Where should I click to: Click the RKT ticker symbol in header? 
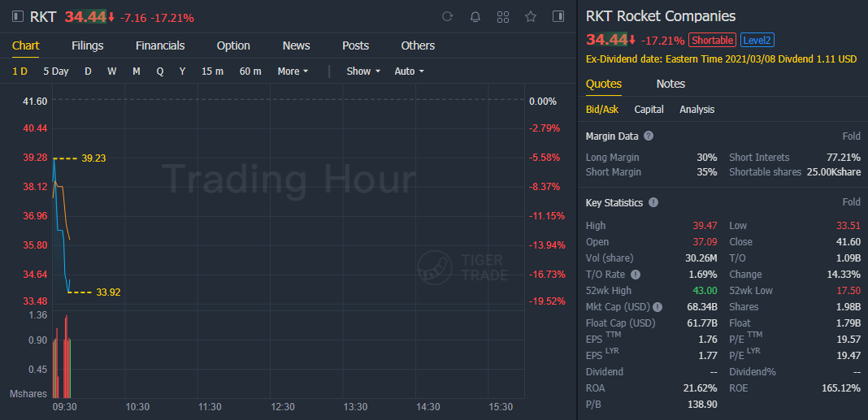tap(42, 17)
